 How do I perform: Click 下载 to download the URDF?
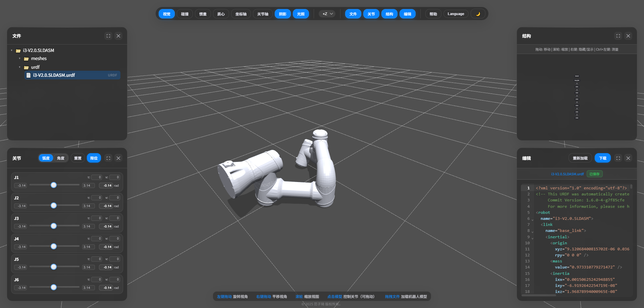(x=603, y=158)
